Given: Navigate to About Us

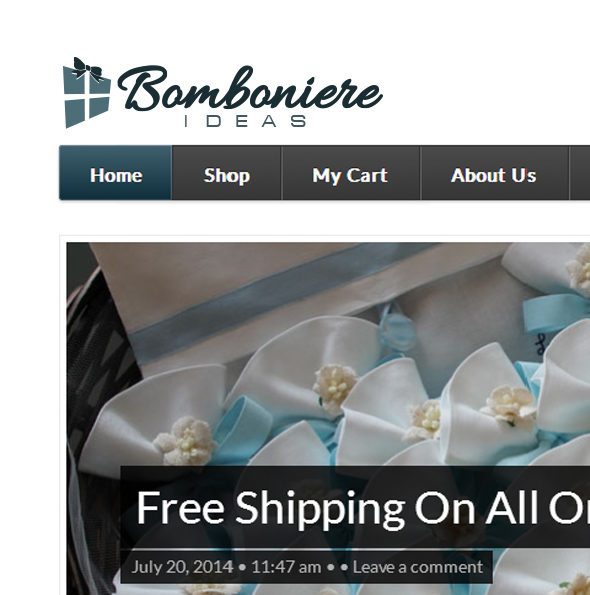Looking at the screenshot, I should pyautogui.click(x=494, y=173).
